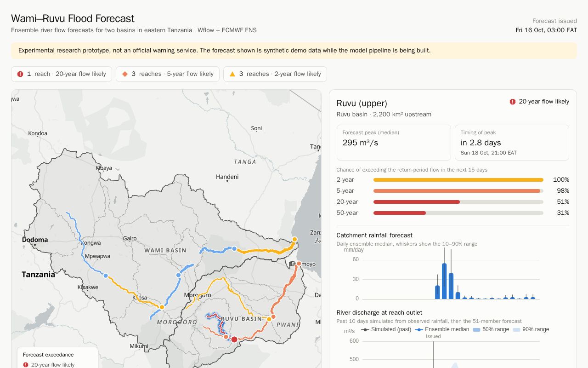Click the 50% range legend swatch
The height and width of the screenshot is (368, 588).
pos(476,330)
